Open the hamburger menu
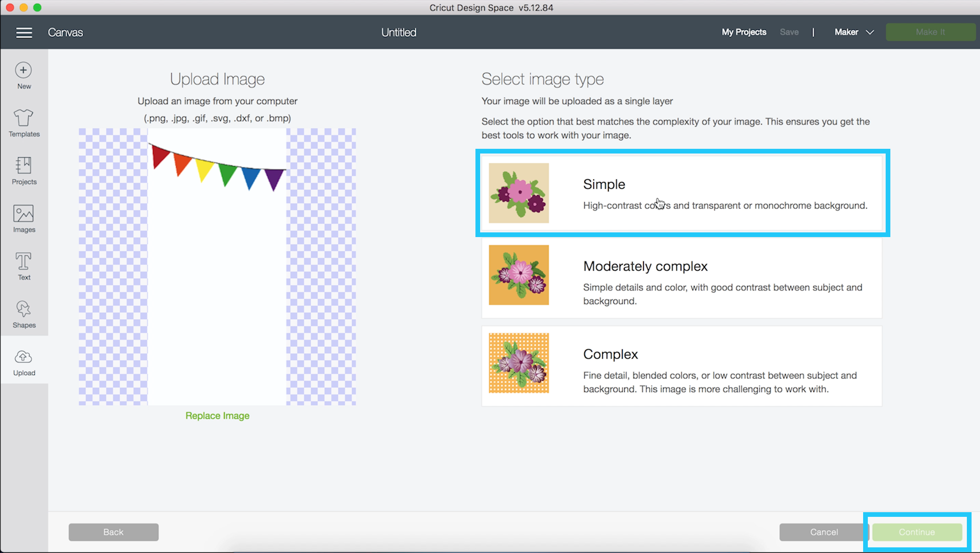This screenshot has width=980, height=553. click(x=24, y=32)
